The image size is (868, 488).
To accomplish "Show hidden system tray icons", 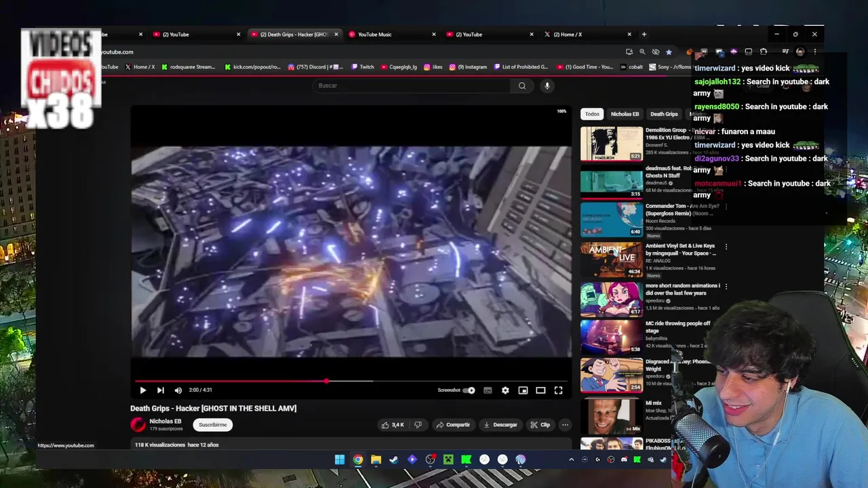I will click(x=571, y=460).
